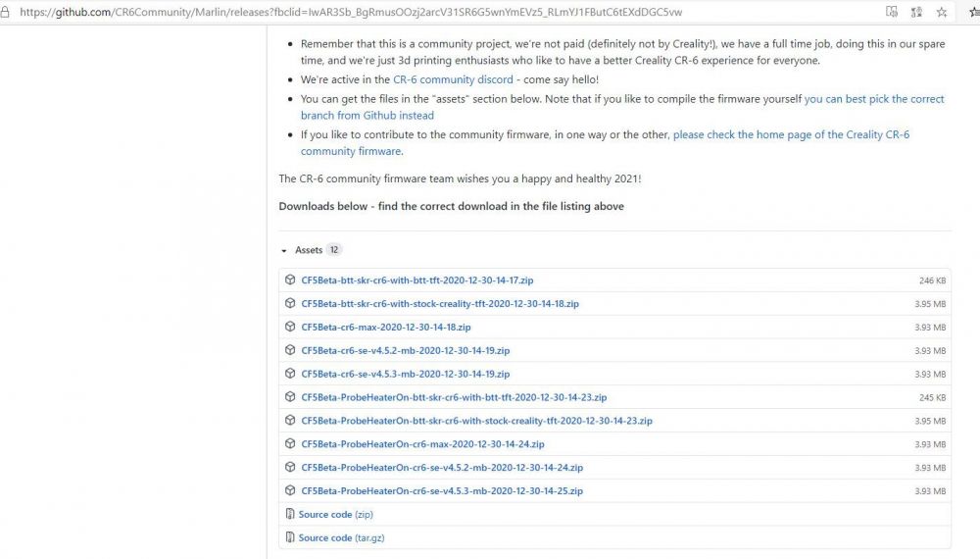Open the 'please check the home page' link
The width and height of the screenshot is (980, 559).
point(605,142)
